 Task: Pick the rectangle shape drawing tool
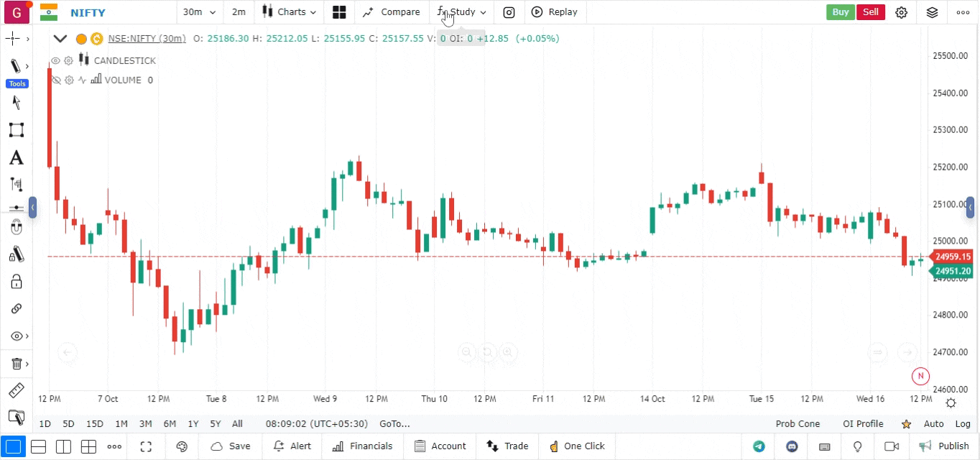(16, 130)
